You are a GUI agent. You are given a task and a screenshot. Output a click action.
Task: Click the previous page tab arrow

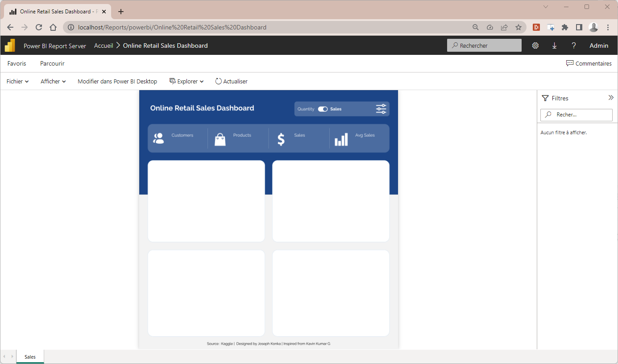click(x=4, y=357)
